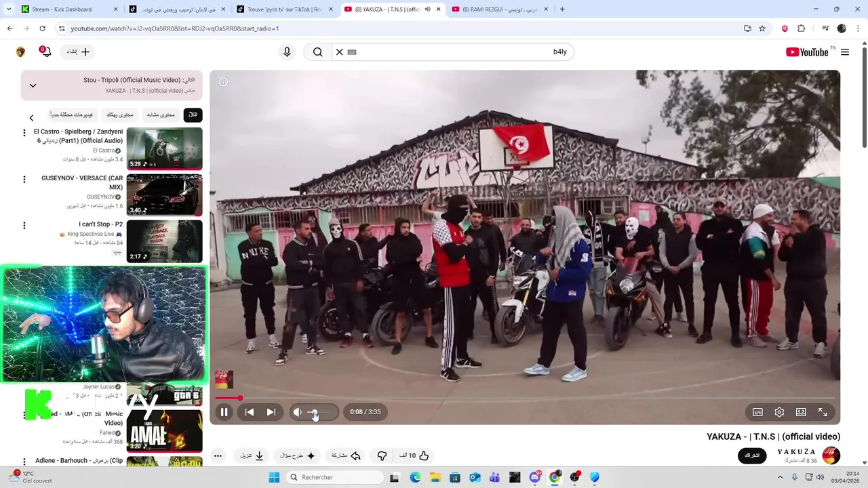The image size is (868, 488).
Task: Skip to next video in player
Action: pyautogui.click(x=271, y=412)
